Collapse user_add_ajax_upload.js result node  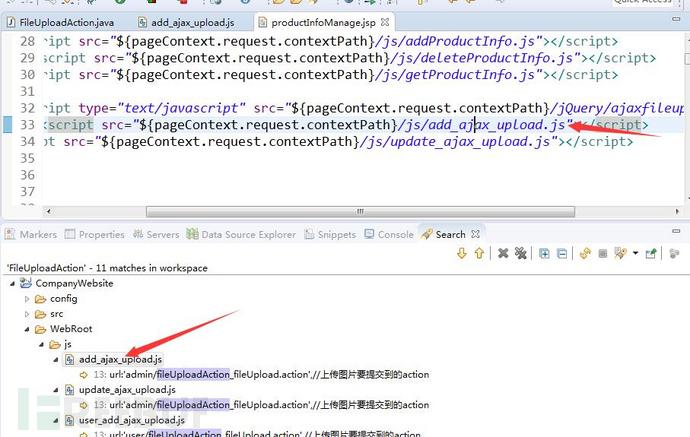[56, 420]
